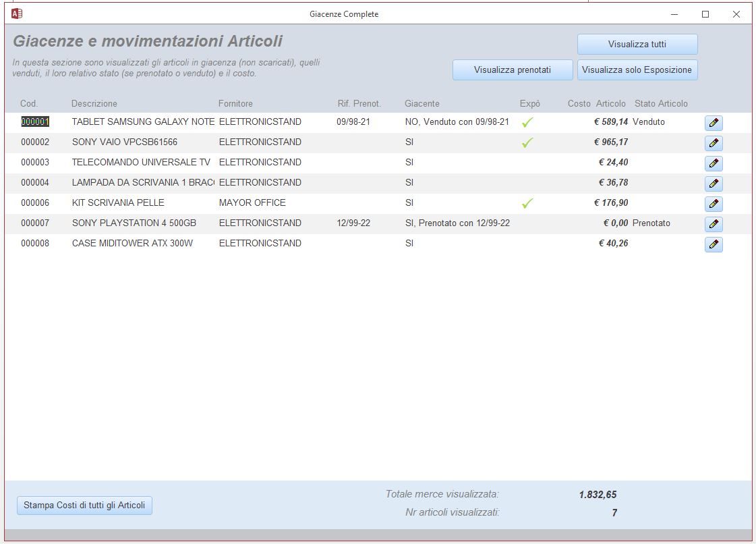Open editor for TELECOMANDO UNIVERSALE TV row

click(714, 163)
